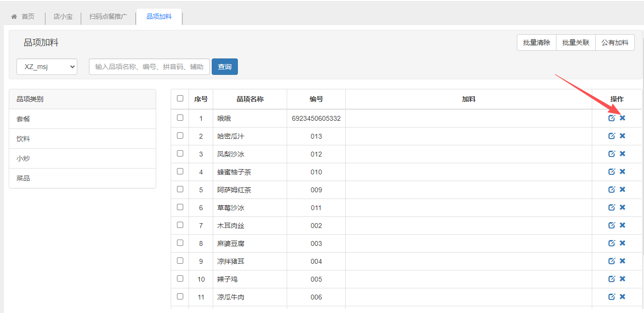Switch to the 店小宝 tab
The height and width of the screenshot is (313, 644).
point(63,16)
